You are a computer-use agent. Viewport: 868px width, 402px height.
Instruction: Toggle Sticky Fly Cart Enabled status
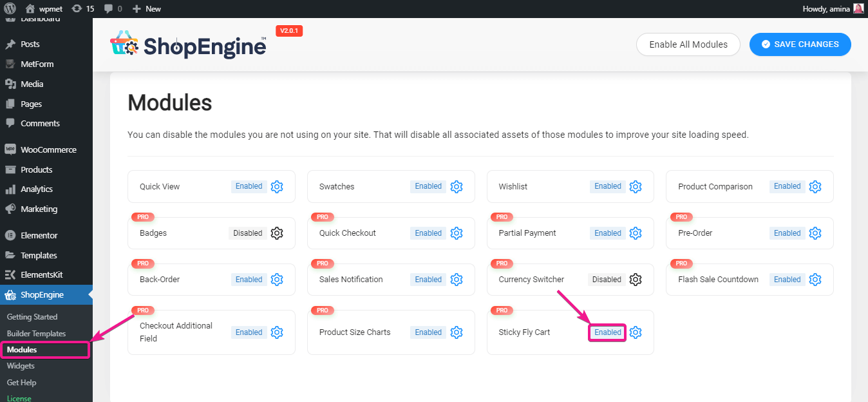[x=608, y=332]
